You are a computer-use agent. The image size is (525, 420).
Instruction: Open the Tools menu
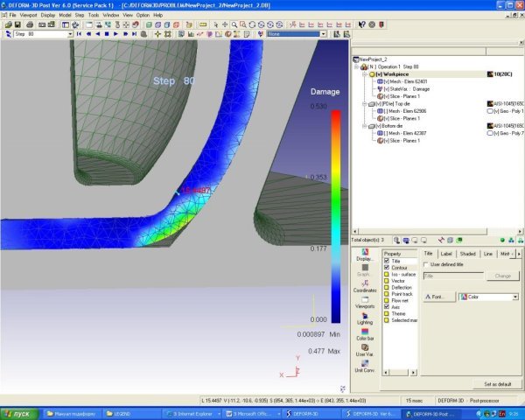click(94, 15)
